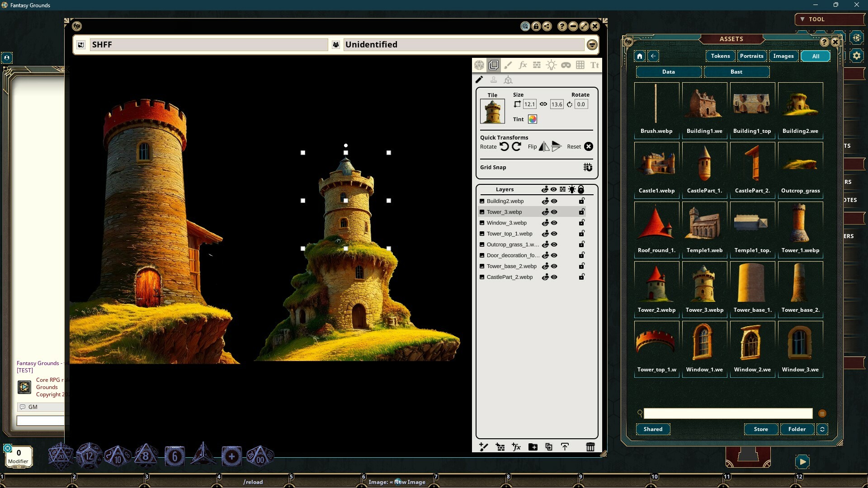The height and width of the screenshot is (488, 868).
Task: Click the delete layer trash icon
Action: pyautogui.click(x=590, y=447)
